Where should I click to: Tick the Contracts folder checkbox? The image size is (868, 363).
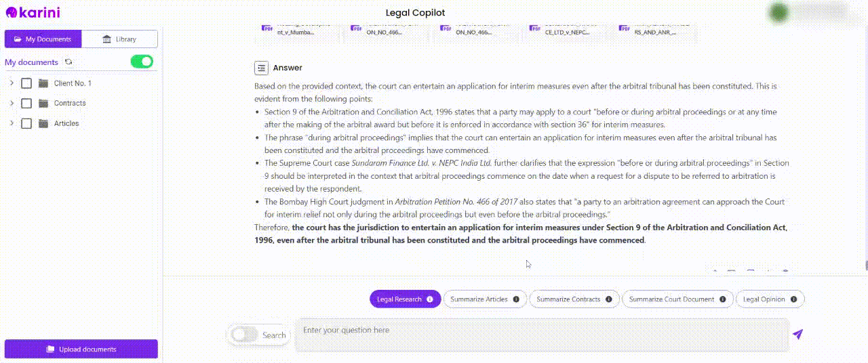coord(26,104)
